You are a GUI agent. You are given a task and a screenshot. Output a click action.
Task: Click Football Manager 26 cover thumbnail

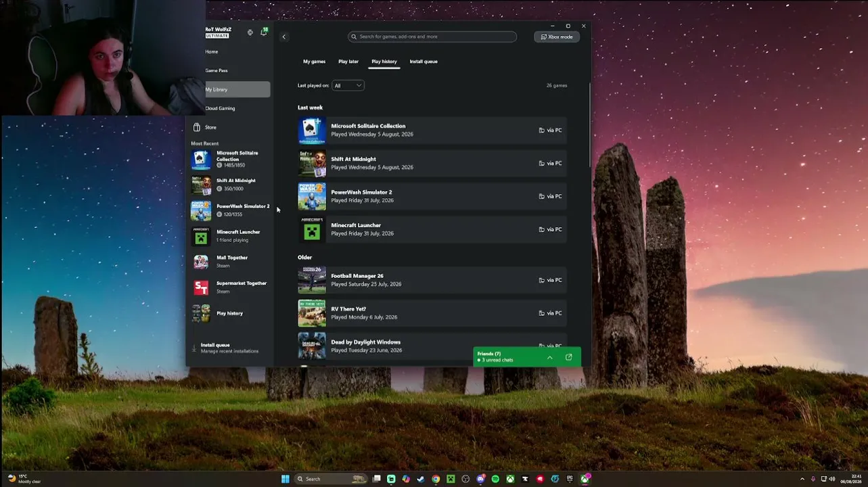[312, 280]
